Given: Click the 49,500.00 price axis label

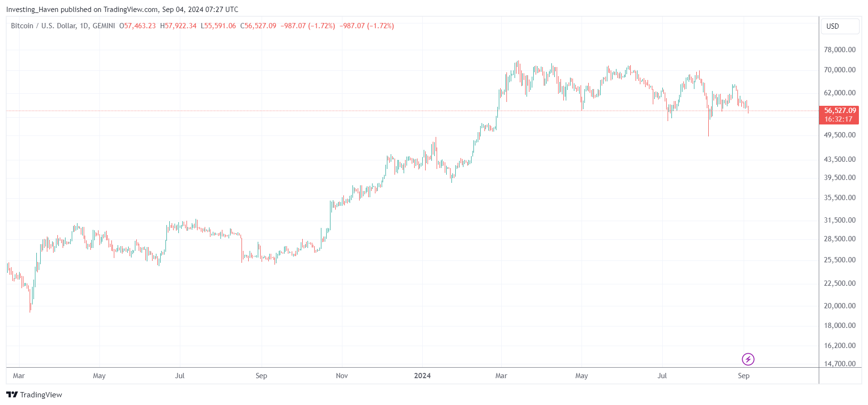Looking at the screenshot, I should [x=840, y=135].
